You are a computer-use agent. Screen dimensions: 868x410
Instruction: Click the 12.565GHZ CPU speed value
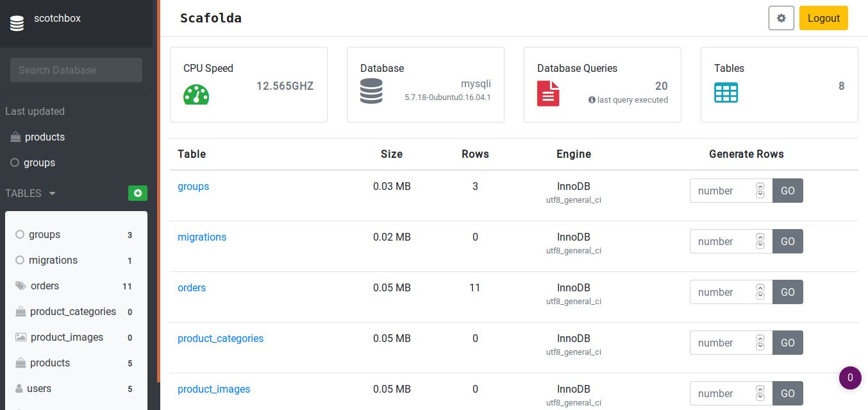click(285, 86)
